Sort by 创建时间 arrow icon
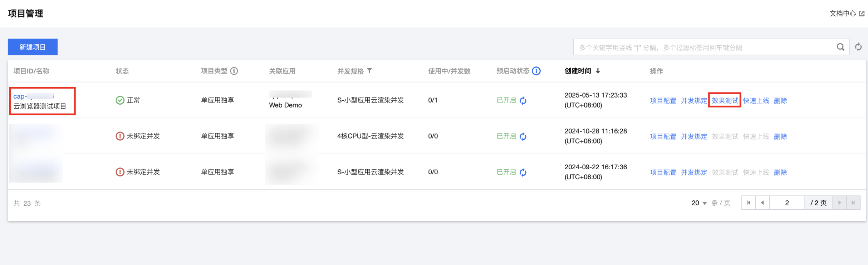The width and height of the screenshot is (868, 265). [x=598, y=71]
